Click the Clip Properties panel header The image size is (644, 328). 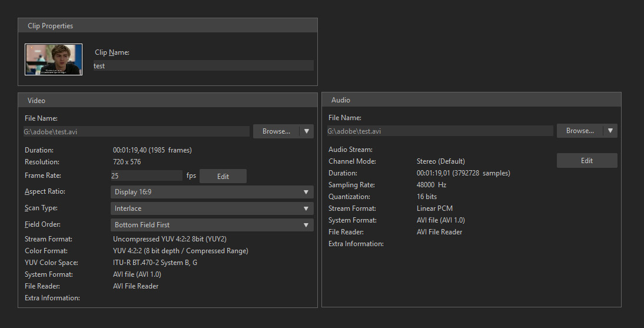tap(168, 26)
